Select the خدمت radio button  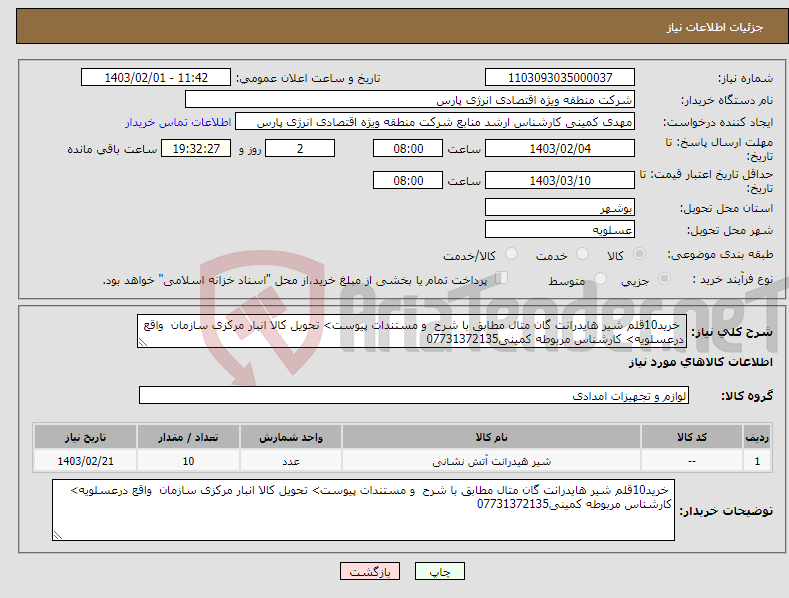pyautogui.click(x=582, y=254)
